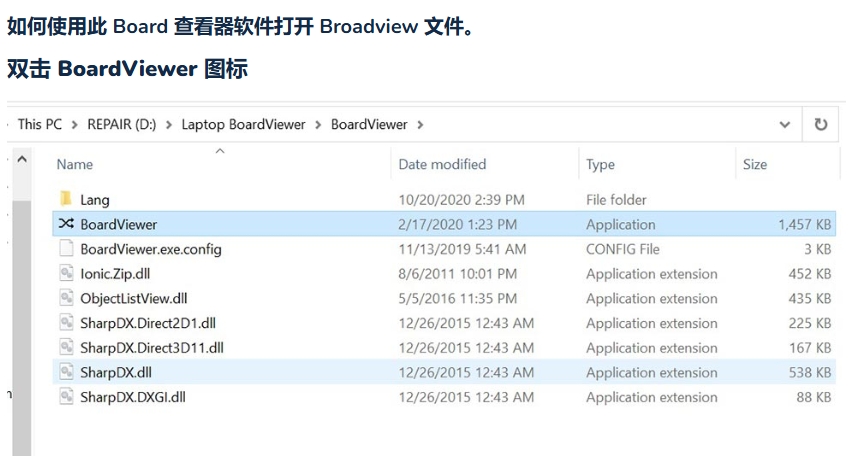Click the 3 KB size value
This screenshot has width=854, height=459.
point(818,249)
